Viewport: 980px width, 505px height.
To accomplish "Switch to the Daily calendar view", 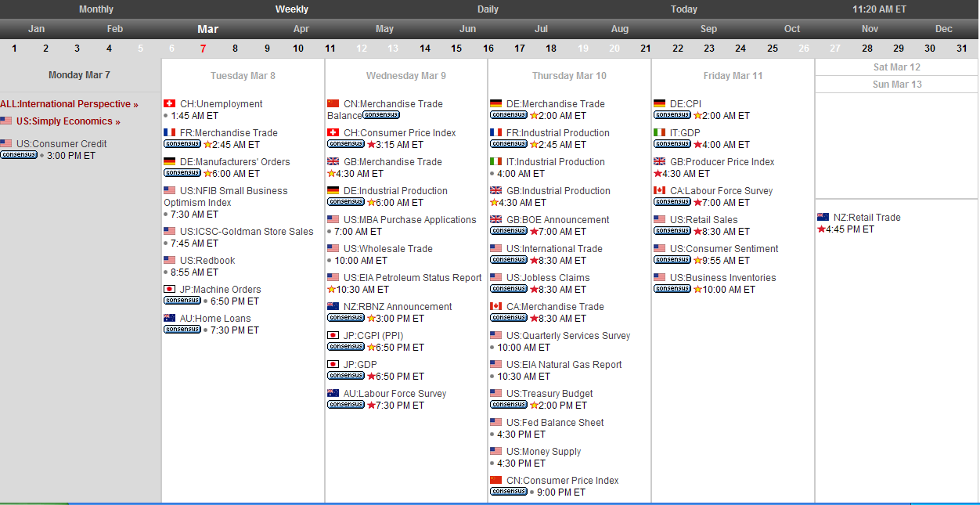I will [488, 9].
